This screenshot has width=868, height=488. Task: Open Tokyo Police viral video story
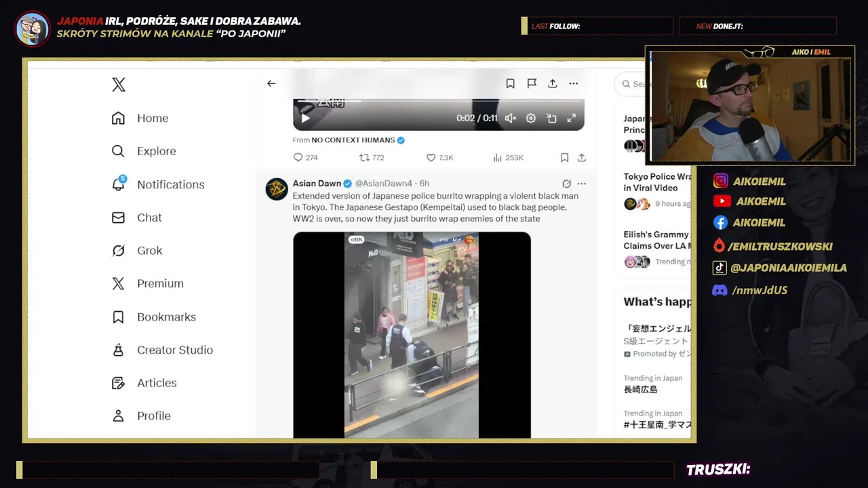[657, 182]
